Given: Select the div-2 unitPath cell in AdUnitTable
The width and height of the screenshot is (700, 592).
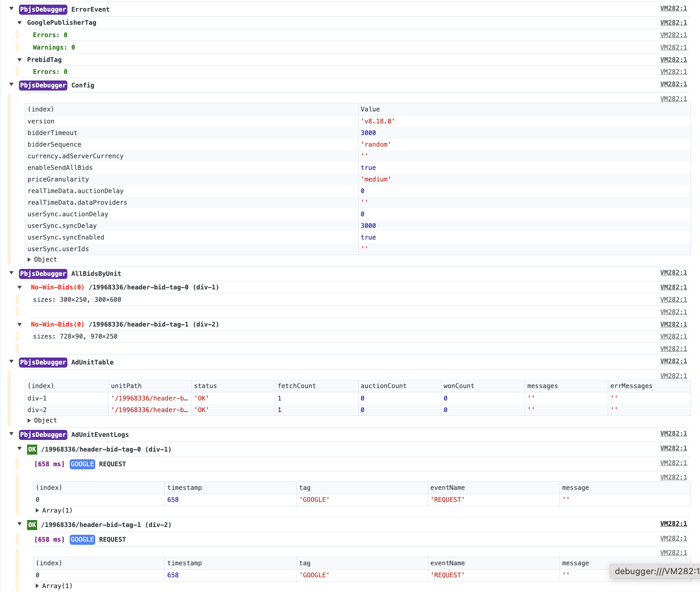Looking at the screenshot, I should tap(149, 410).
